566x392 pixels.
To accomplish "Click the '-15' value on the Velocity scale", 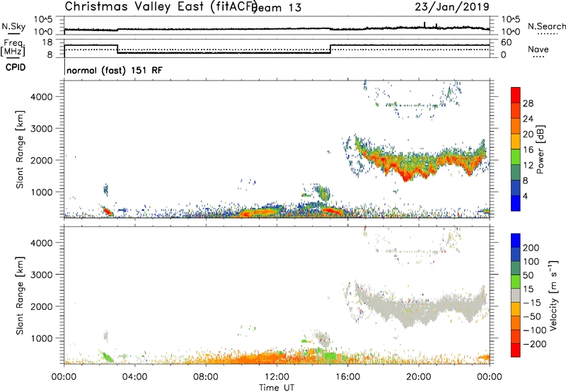I will [x=532, y=302].
